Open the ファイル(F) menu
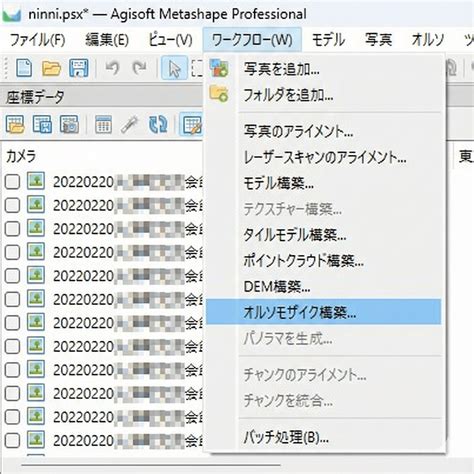Screen dimensions: 474x474 [38, 40]
